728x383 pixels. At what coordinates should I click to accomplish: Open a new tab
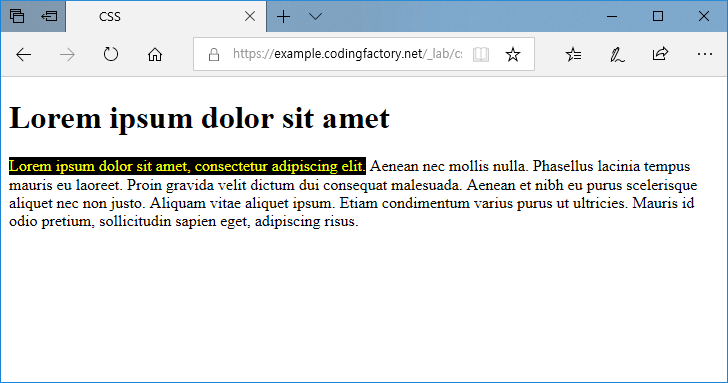283,17
